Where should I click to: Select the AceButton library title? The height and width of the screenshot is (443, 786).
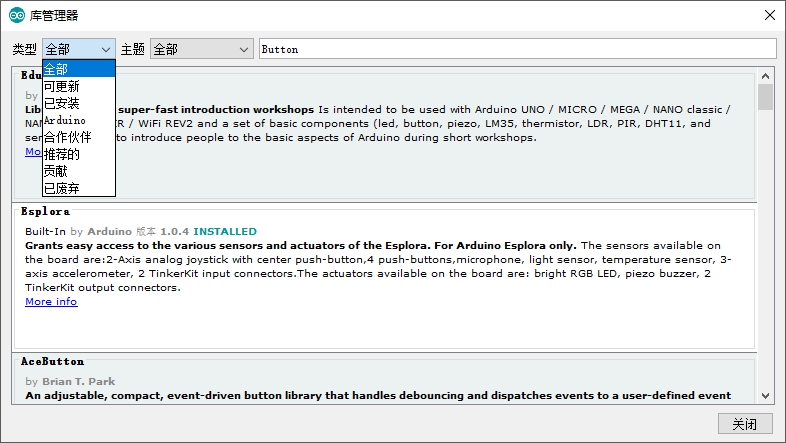pos(52,361)
